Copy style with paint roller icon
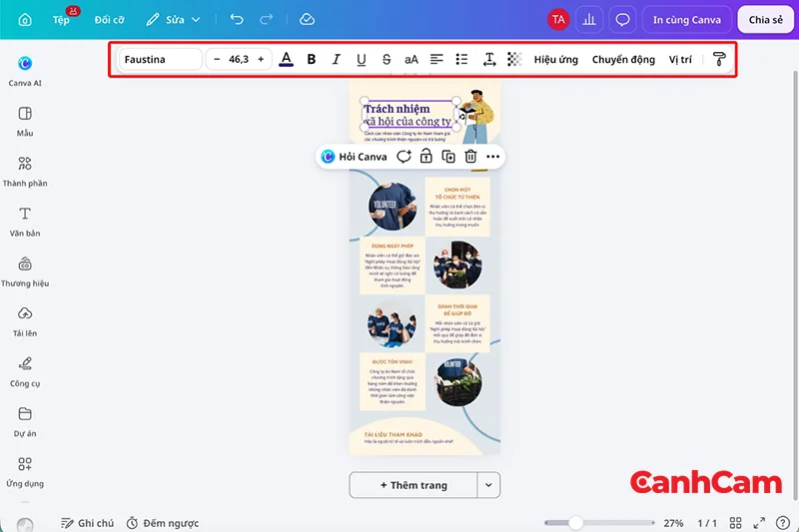 click(719, 60)
